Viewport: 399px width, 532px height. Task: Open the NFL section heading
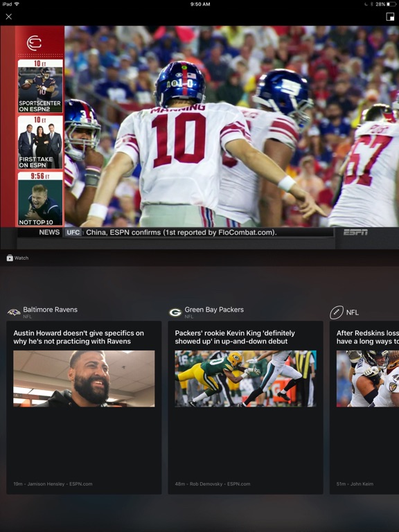point(352,312)
